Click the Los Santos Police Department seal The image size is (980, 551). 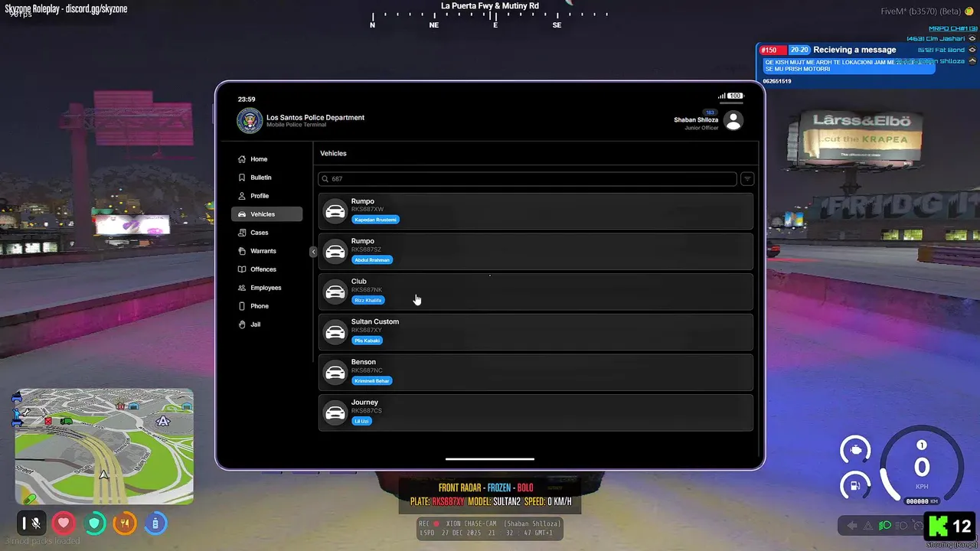tap(250, 121)
